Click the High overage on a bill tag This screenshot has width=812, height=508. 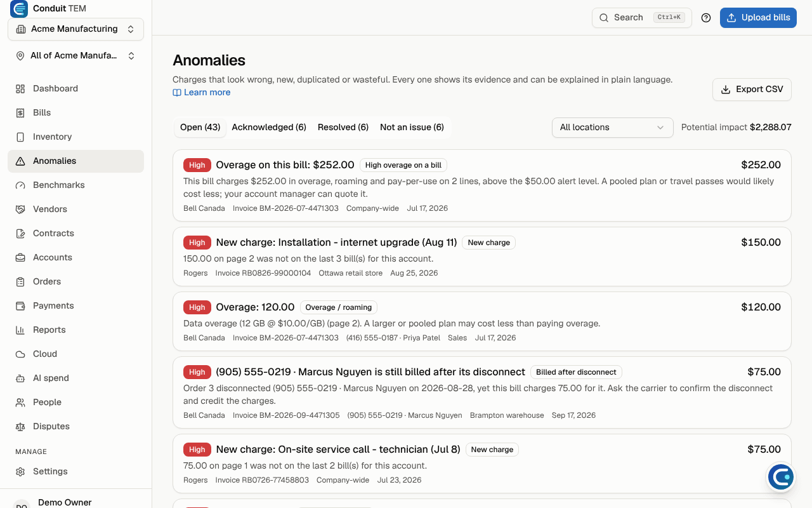point(403,165)
